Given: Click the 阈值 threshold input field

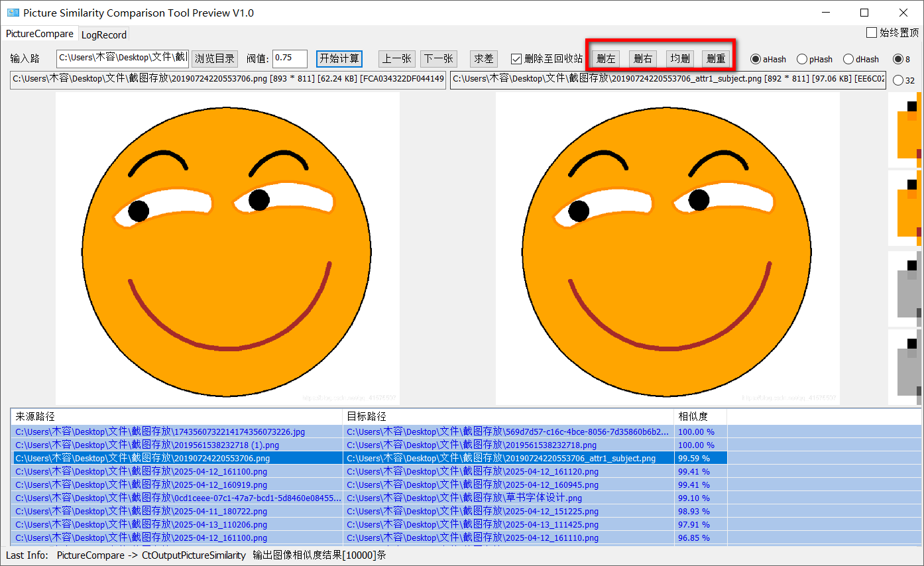Looking at the screenshot, I should tap(290, 58).
